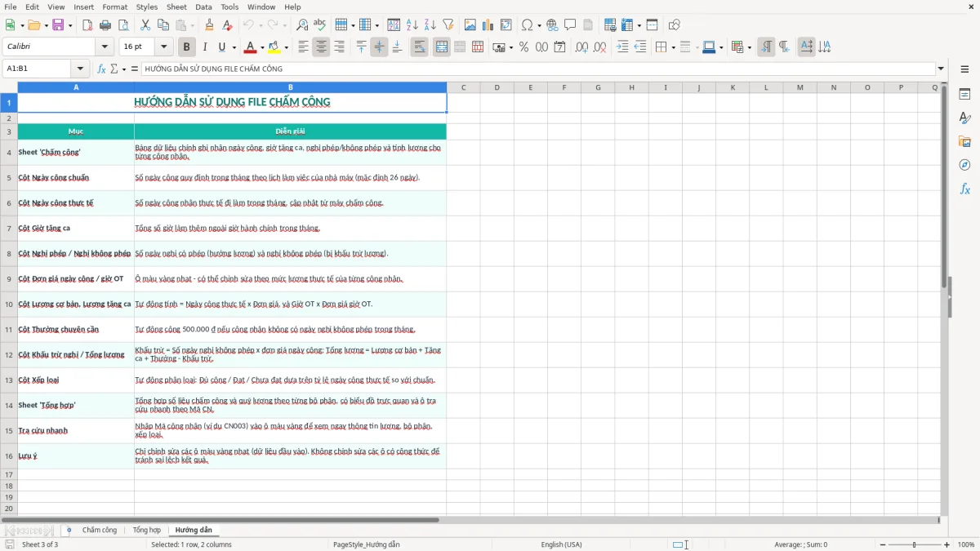Toggle print preview
Screen dimensions: 980x551
(x=123, y=25)
